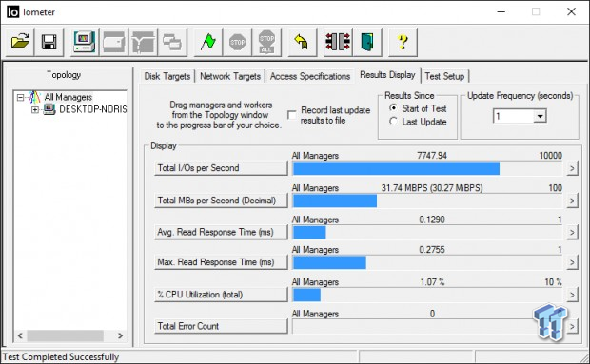Viewport: 590px width, 364px height.
Task: Click Avg. Read Response Time progress bar
Action: click(427, 232)
